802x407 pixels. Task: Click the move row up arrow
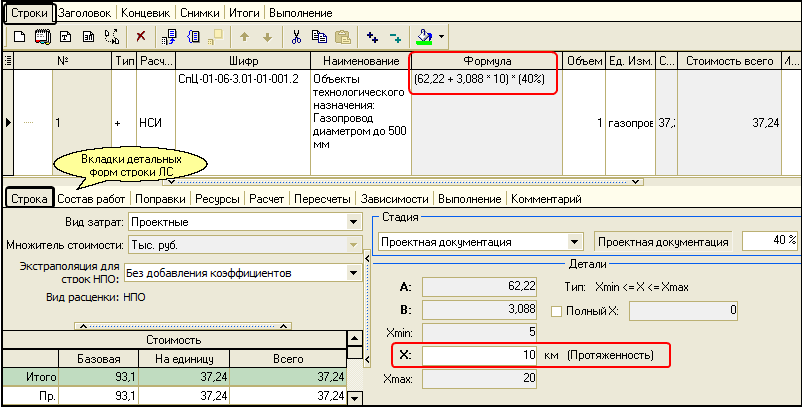[244, 37]
